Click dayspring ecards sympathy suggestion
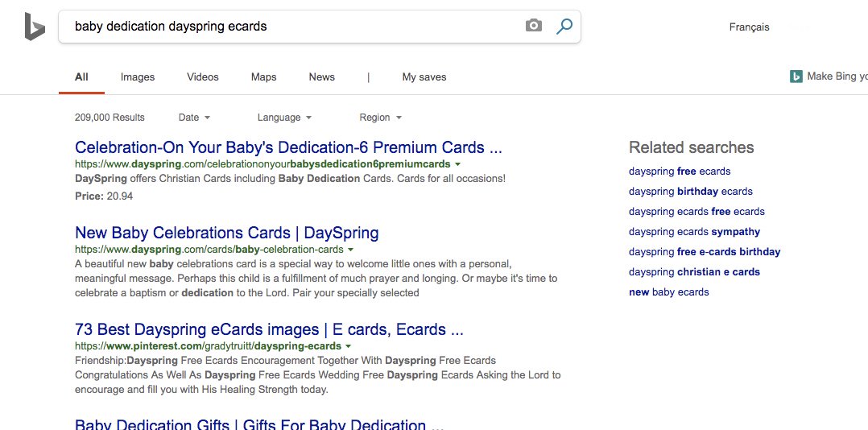This screenshot has height=430, width=868. tap(694, 231)
